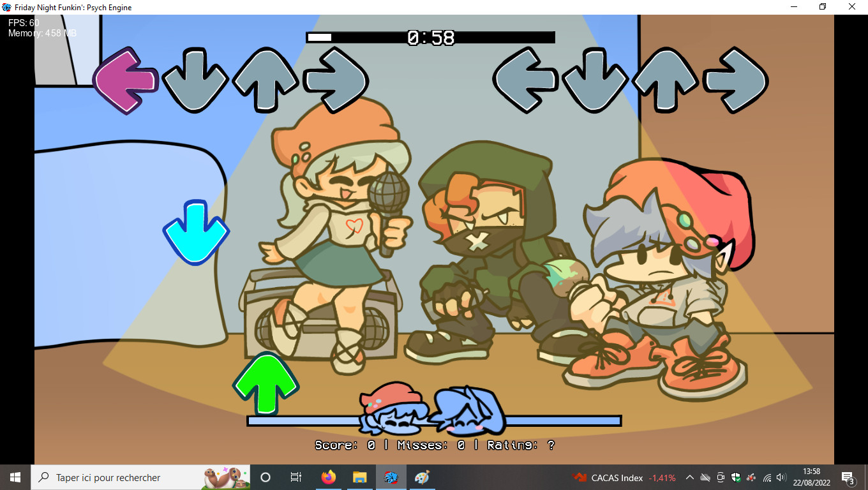Open the notification center with 3 alerts
The image size is (868, 490).
(x=848, y=477)
